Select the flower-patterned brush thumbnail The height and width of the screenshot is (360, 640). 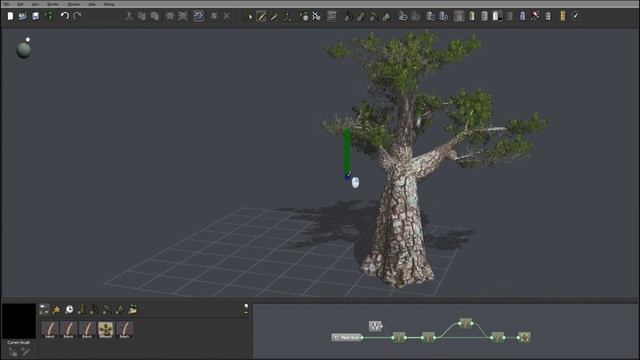point(106,329)
